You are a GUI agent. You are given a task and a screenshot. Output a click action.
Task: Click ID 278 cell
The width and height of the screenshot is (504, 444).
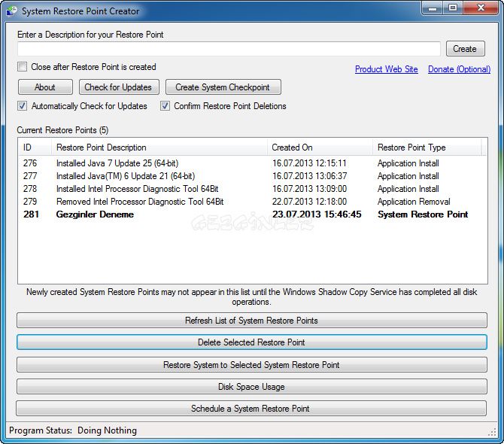click(30, 189)
